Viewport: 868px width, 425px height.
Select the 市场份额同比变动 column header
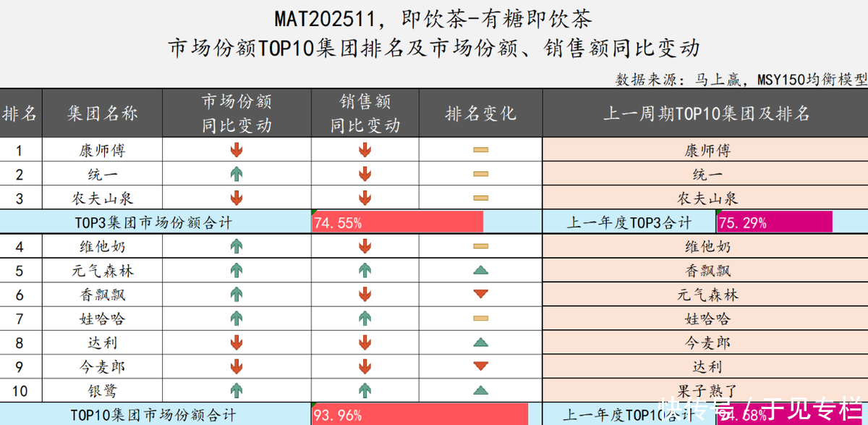point(237,114)
